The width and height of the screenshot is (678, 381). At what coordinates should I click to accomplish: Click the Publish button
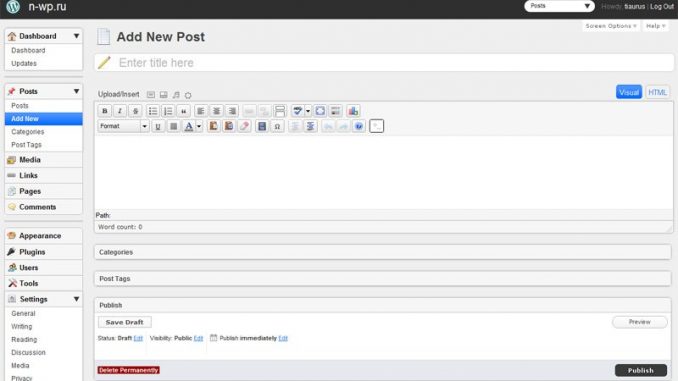pyautogui.click(x=641, y=370)
